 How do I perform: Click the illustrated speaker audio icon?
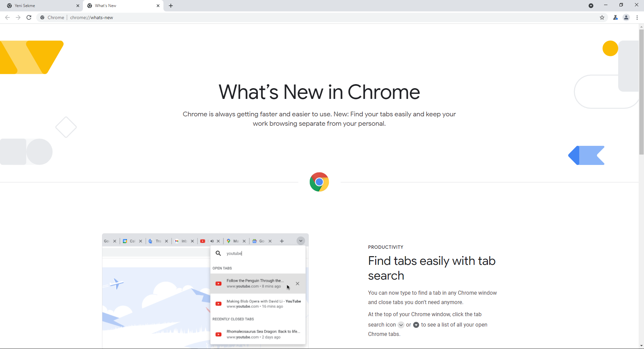(x=212, y=241)
